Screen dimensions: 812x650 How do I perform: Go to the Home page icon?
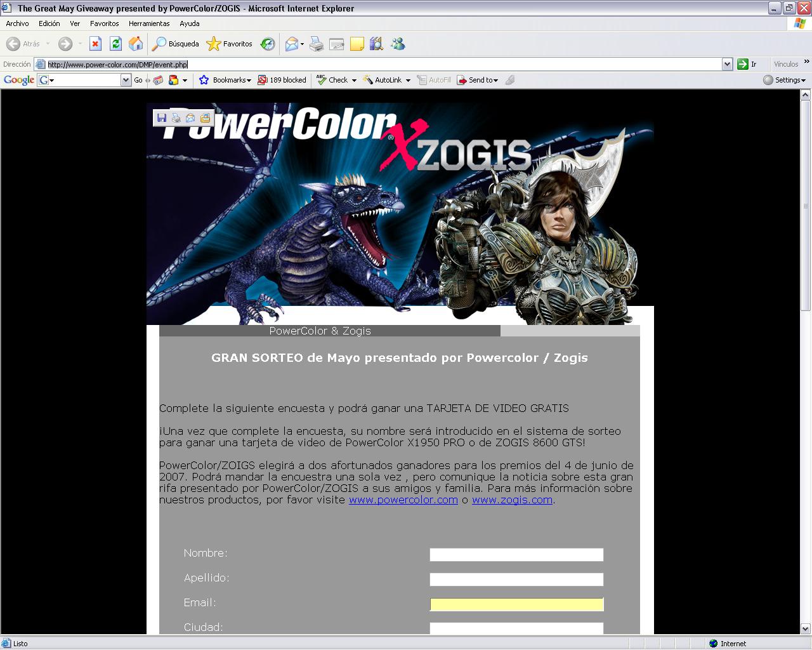click(136, 44)
